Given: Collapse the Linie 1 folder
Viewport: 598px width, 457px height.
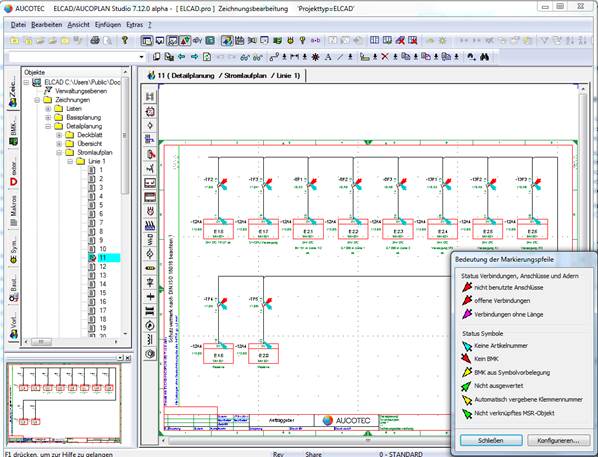Looking at the screenshot, I should click(70, 161).
